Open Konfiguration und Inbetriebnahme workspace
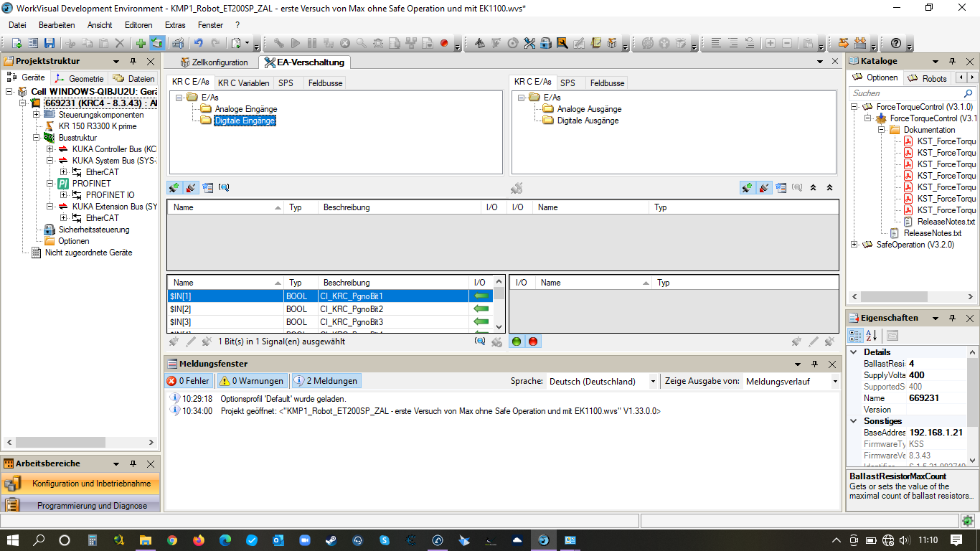980x551 pixels. coord(80,484)
